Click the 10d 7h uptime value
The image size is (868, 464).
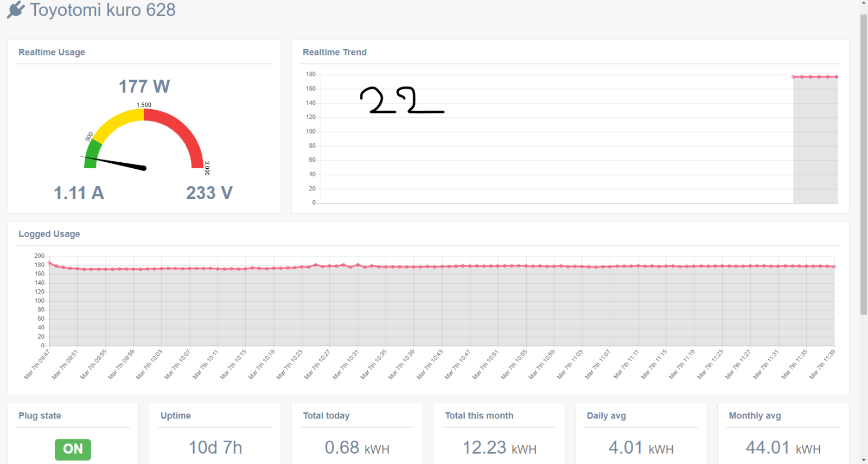[x=215, y=448]
